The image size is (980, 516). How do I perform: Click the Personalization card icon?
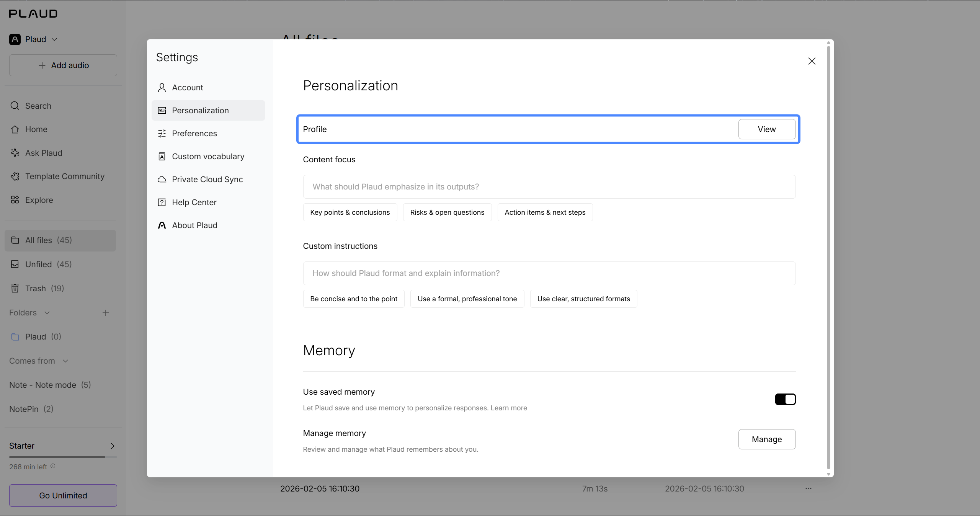[x=162, y=111]
